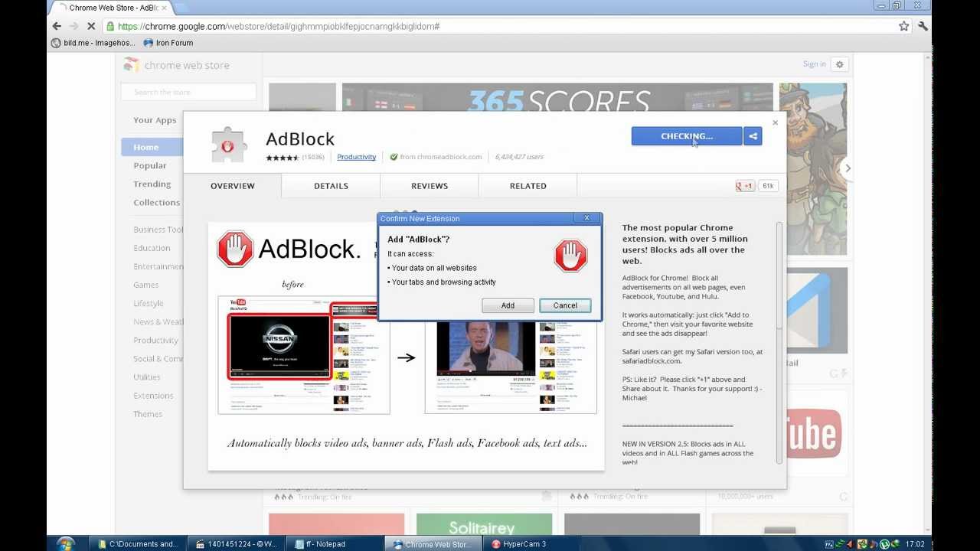Click the AdBlock puzzle piece icon

[x=227, y=145]
